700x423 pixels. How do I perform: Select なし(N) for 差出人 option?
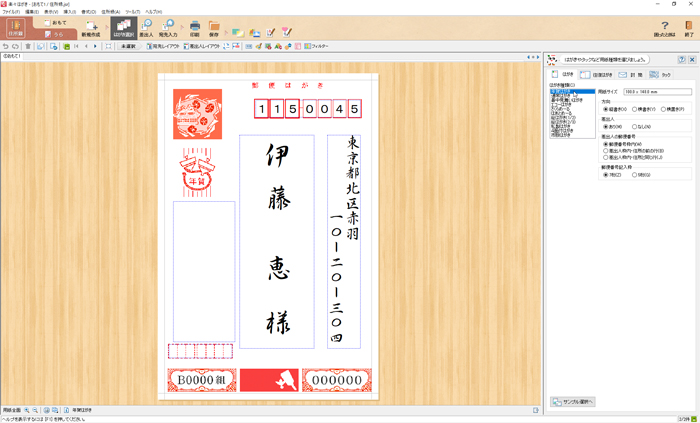(x=635, y=126)
